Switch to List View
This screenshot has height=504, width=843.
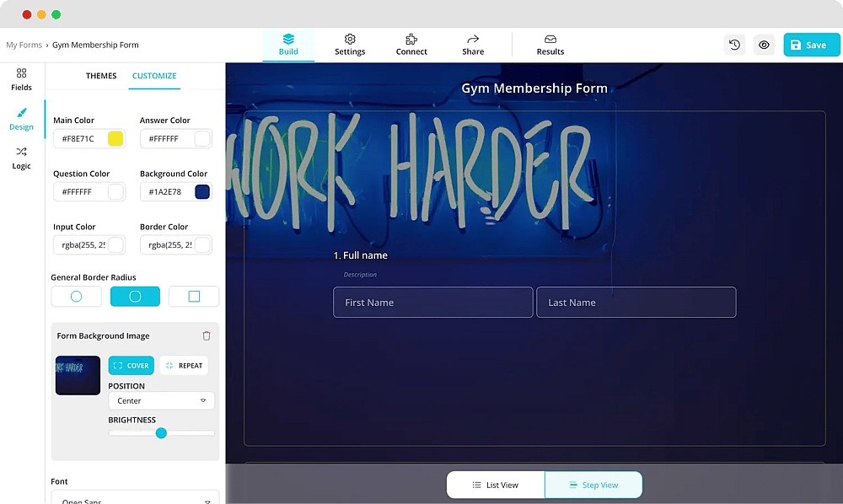pyautogui.click(x=496, y=485)
